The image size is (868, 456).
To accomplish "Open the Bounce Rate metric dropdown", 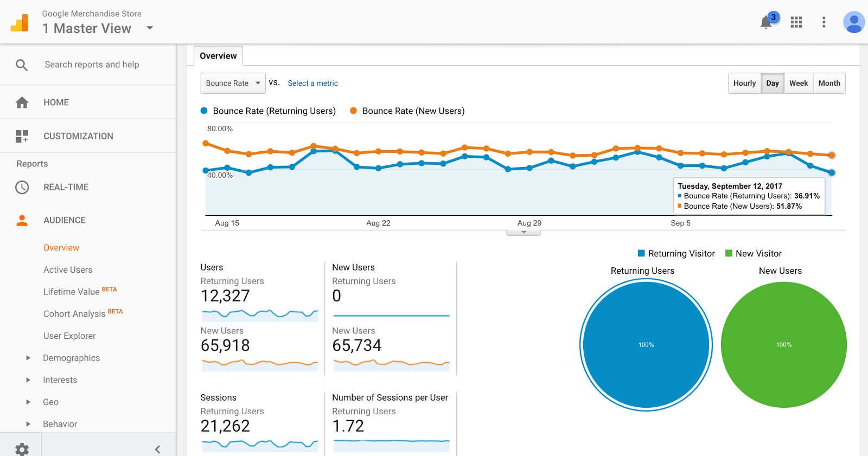I will [x=233, y=84].
